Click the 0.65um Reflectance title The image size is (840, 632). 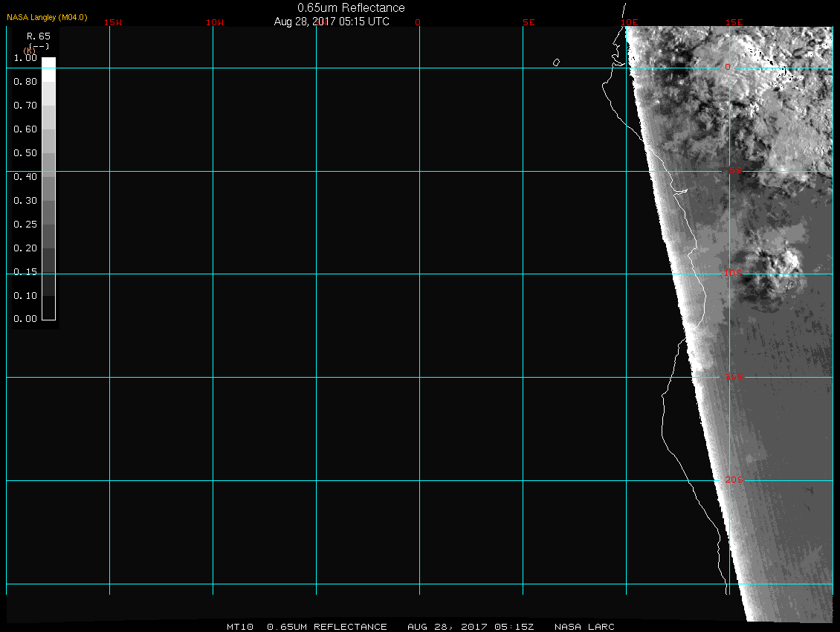[351, 8]
